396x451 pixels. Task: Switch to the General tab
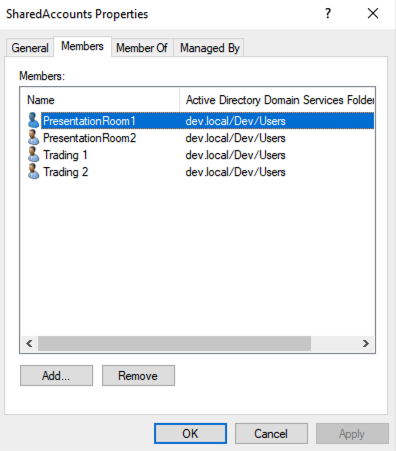pyautogui.click(x=30, y=48)
